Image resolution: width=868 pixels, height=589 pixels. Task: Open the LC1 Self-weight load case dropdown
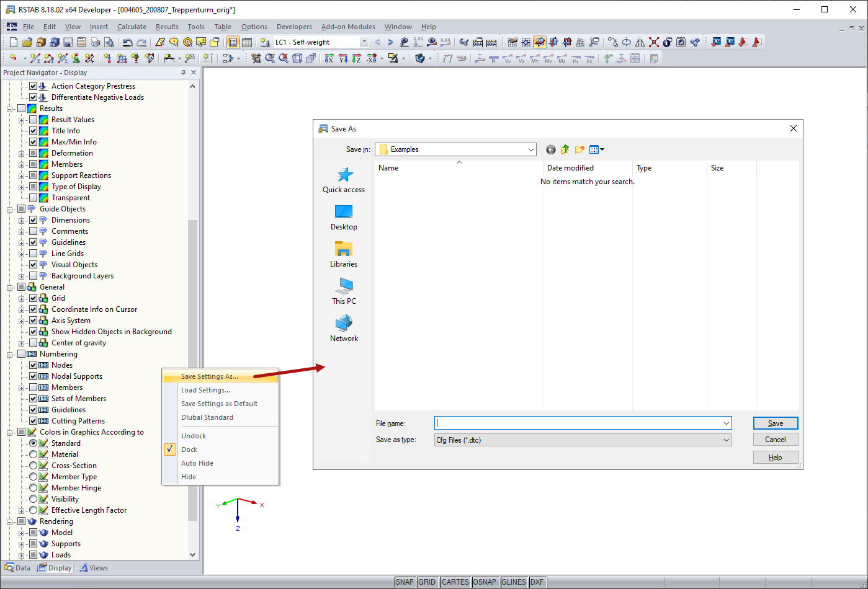pyautogui.click(x=365, y=42)
